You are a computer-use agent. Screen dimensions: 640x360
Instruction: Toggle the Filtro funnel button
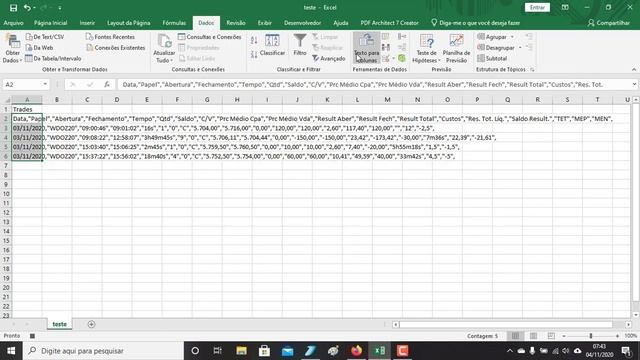(x=300, y=45)
